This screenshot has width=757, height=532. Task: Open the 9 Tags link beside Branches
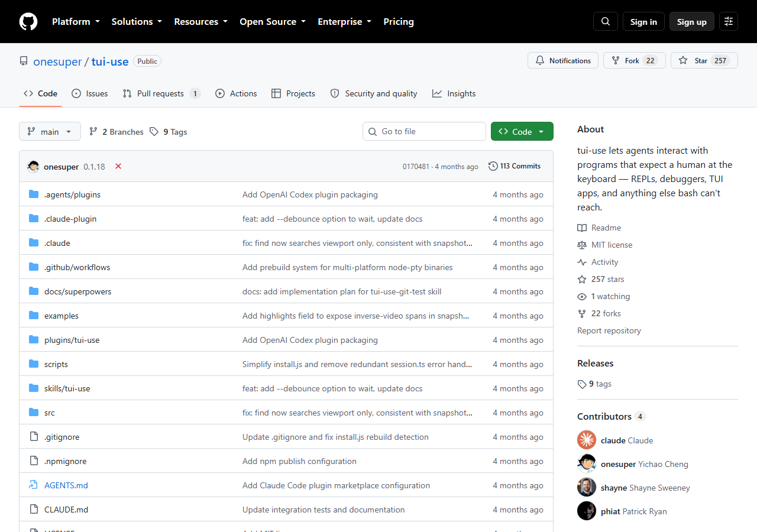click(169, 132)
